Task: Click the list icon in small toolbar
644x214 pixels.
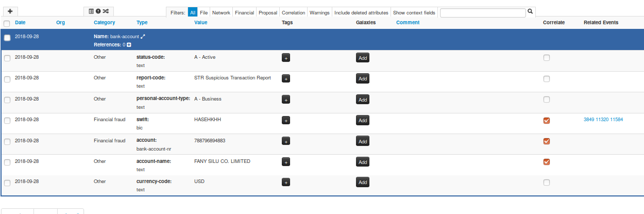Action: (92, 11)
